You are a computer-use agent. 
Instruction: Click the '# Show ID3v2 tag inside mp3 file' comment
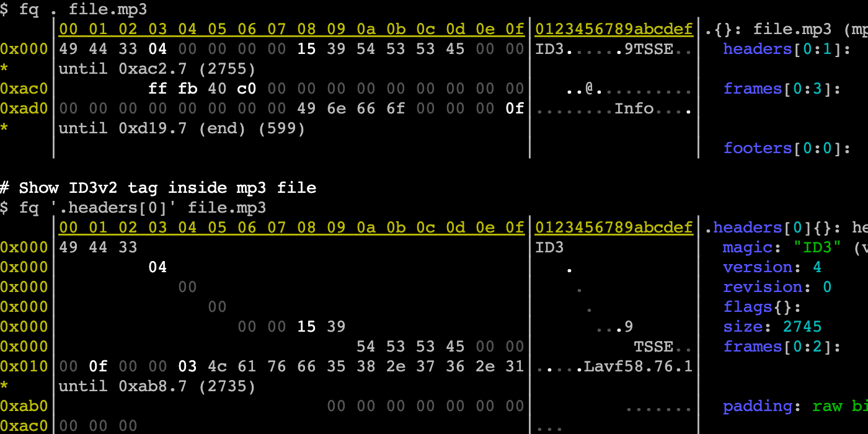(158, 188)
